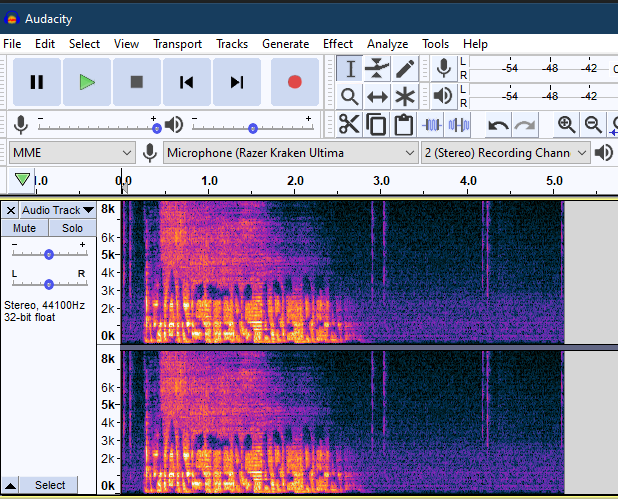Click the Trim audio outside selection icon

click(x=432, y=125)
